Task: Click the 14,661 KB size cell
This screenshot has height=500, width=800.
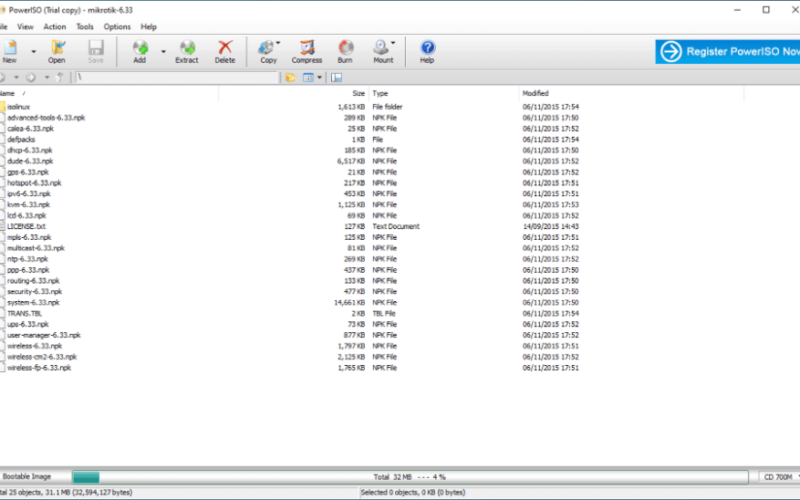Action: coord(349,303)
